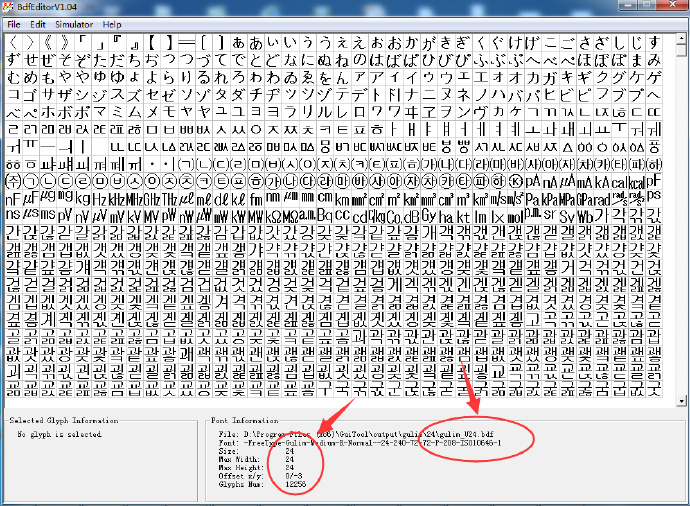Select the kcal unit glyph

point(636,182)
